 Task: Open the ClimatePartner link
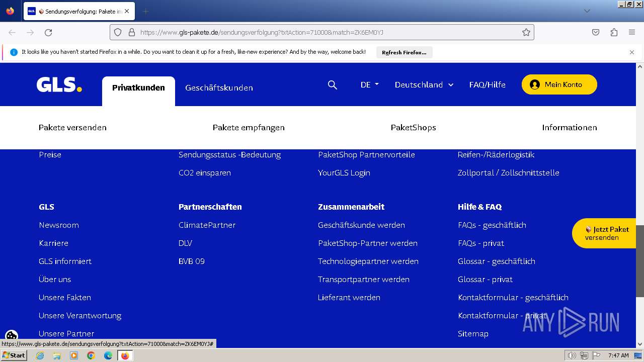point(207,225)
